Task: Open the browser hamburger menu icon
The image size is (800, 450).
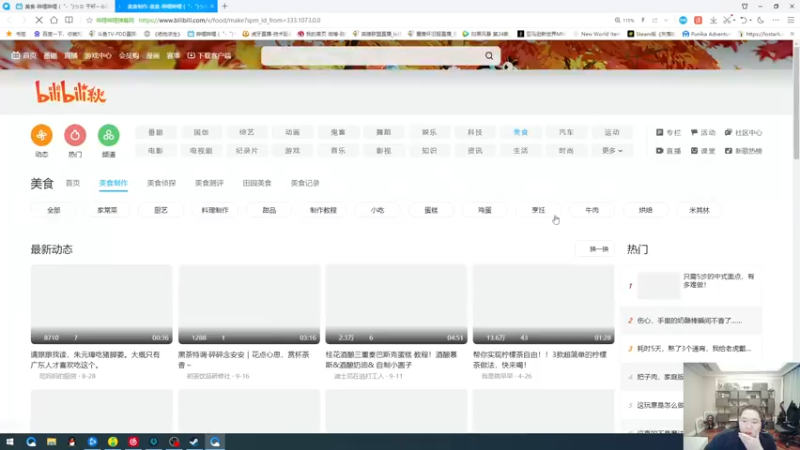Action: point(791,20)
